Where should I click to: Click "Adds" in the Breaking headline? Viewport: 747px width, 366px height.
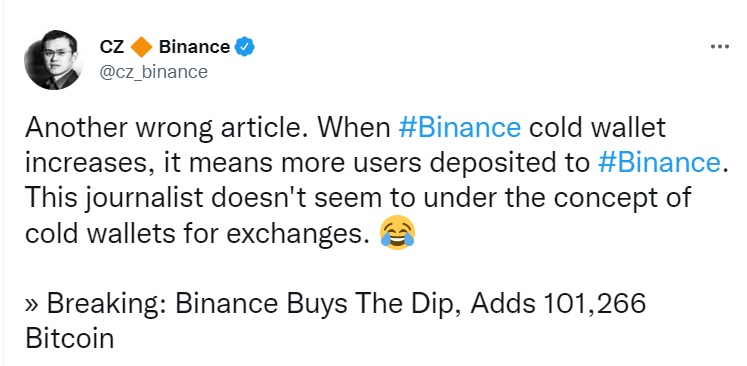(503, 303)
